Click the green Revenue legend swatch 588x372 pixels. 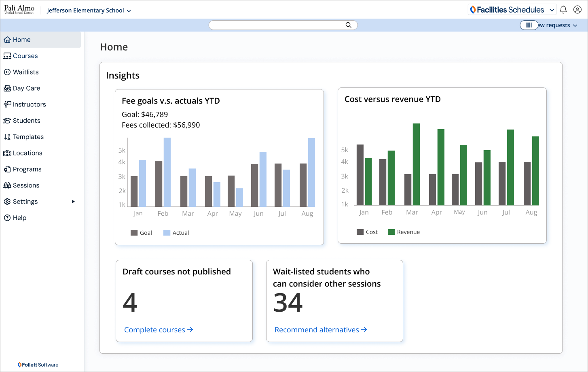pos(391,232)
